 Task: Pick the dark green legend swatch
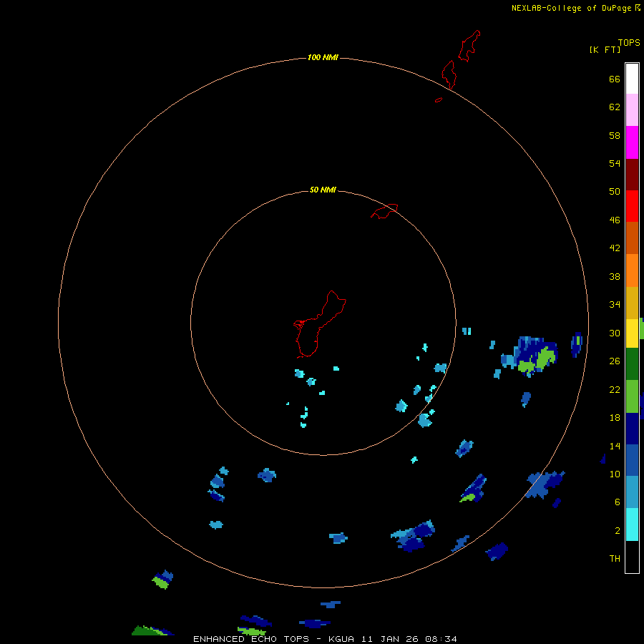pos(632,364)
